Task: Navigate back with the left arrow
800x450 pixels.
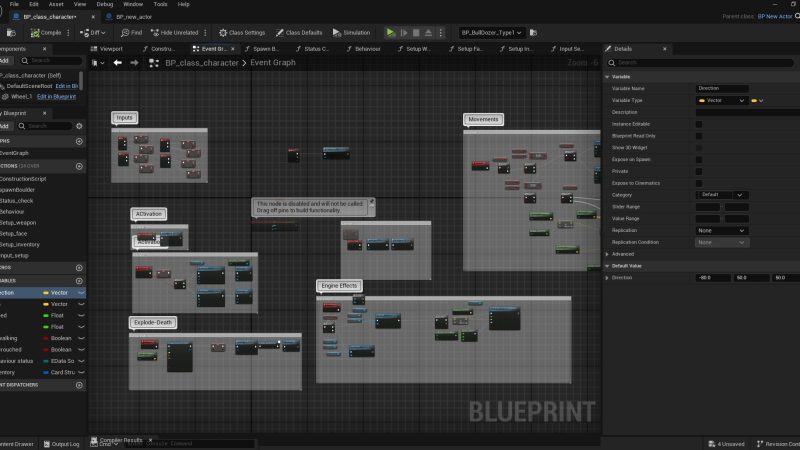Action: coord(118,62)
